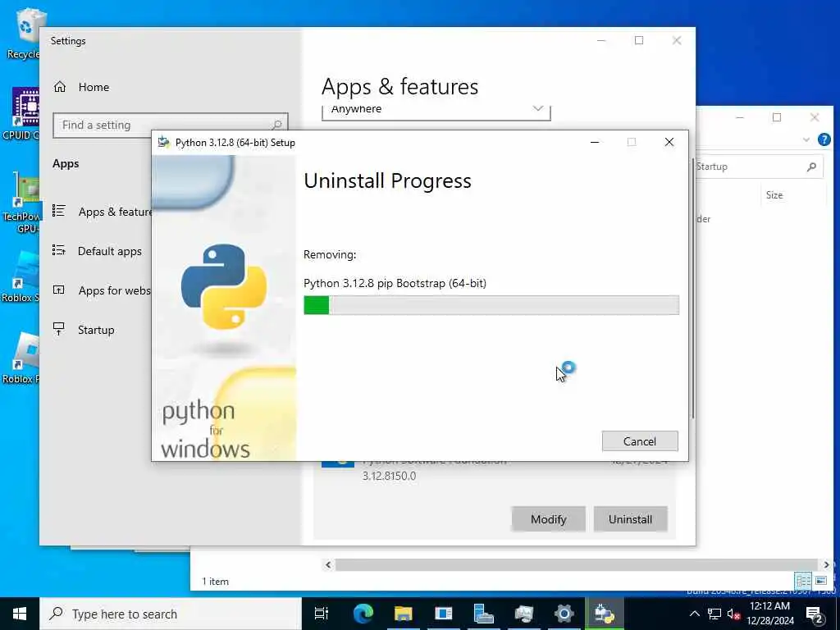Viewport: 840px width, 630px height.
Task: Open Default apps in Settings sidebar
Action: tap(97, 251)
